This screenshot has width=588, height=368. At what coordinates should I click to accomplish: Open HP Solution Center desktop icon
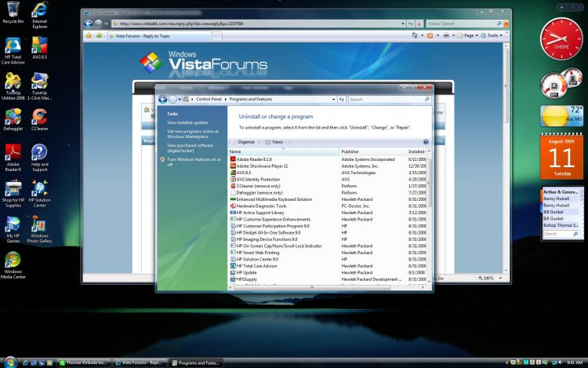coord(39,194)
